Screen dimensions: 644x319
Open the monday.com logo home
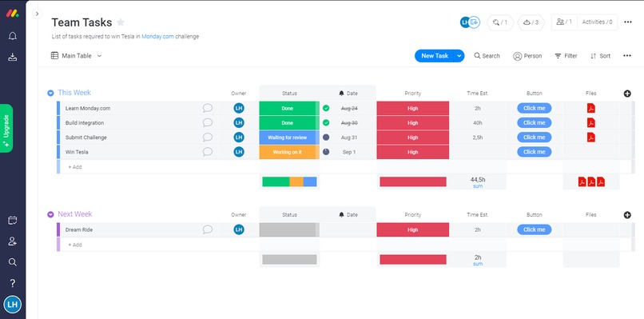click(12, 14)
